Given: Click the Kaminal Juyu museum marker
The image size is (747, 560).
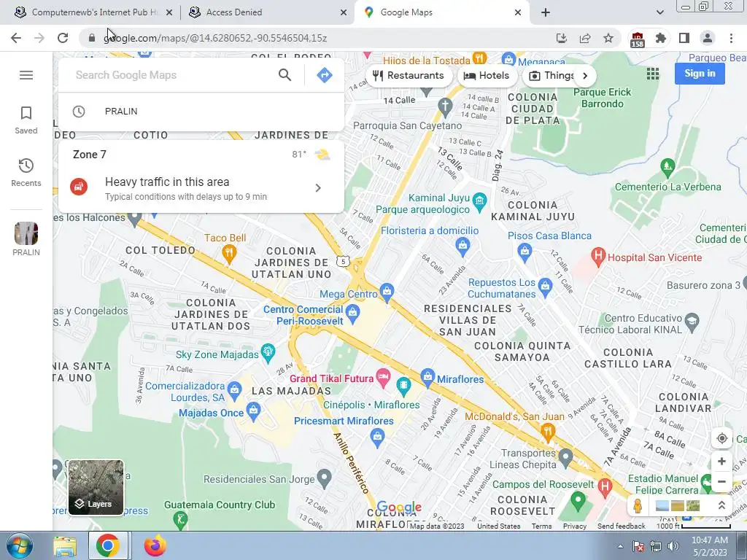Looking at the screenshot, I should (x=480, y=201).
